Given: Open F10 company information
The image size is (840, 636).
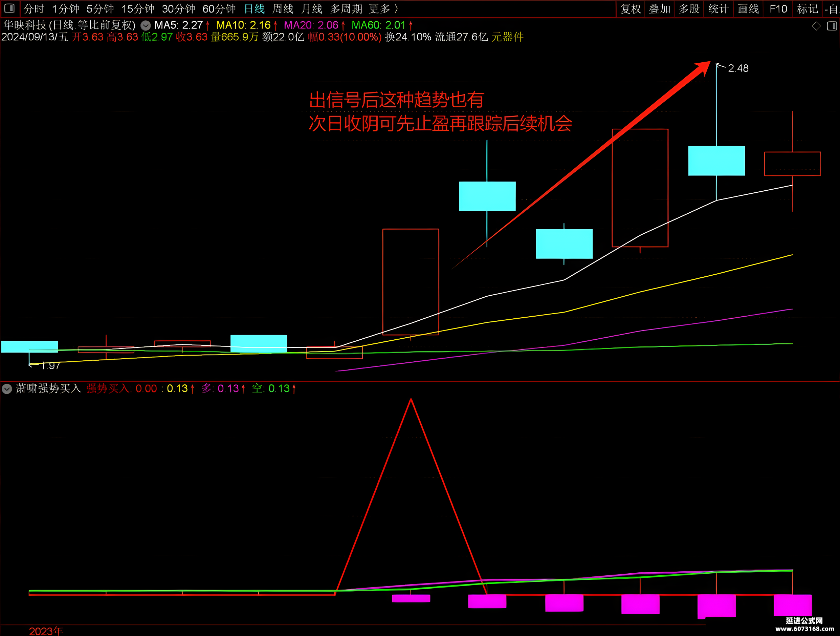Looking at the screenshot, I should [x=778, y=9].
